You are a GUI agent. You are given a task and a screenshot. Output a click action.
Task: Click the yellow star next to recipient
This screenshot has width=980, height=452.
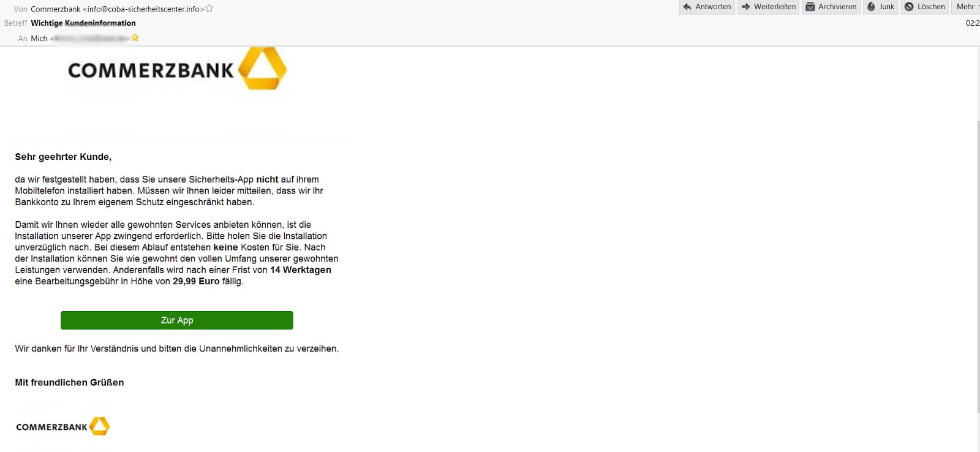click(135, 38)
